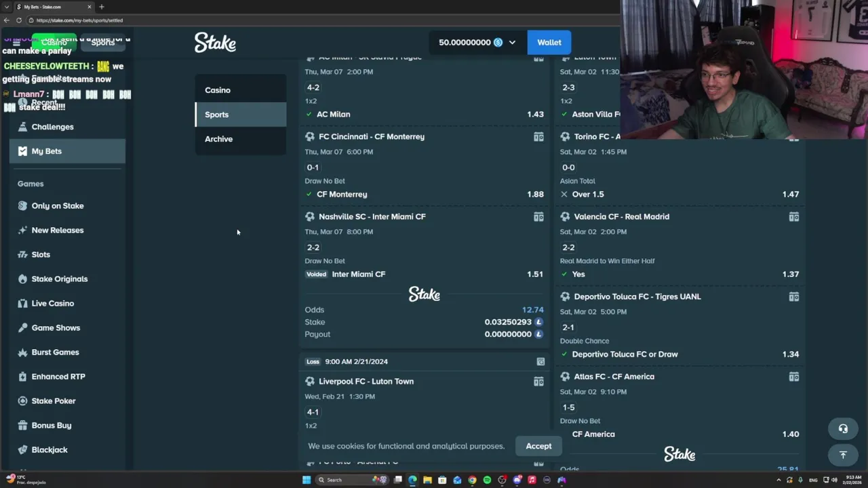Open stats icon for Deportivo Toluca - Tigres UANL
This screenshot has width=868, height=488.
tap(793, 297)
